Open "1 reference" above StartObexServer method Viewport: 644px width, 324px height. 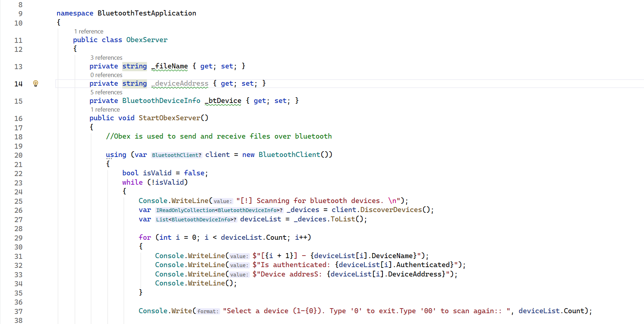point(105,109)
